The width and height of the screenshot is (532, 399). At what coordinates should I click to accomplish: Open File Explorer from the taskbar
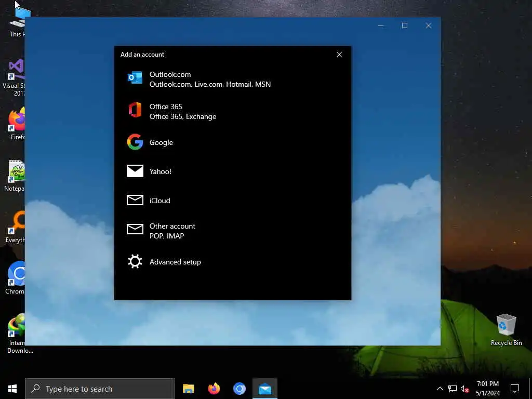point(188,389)
